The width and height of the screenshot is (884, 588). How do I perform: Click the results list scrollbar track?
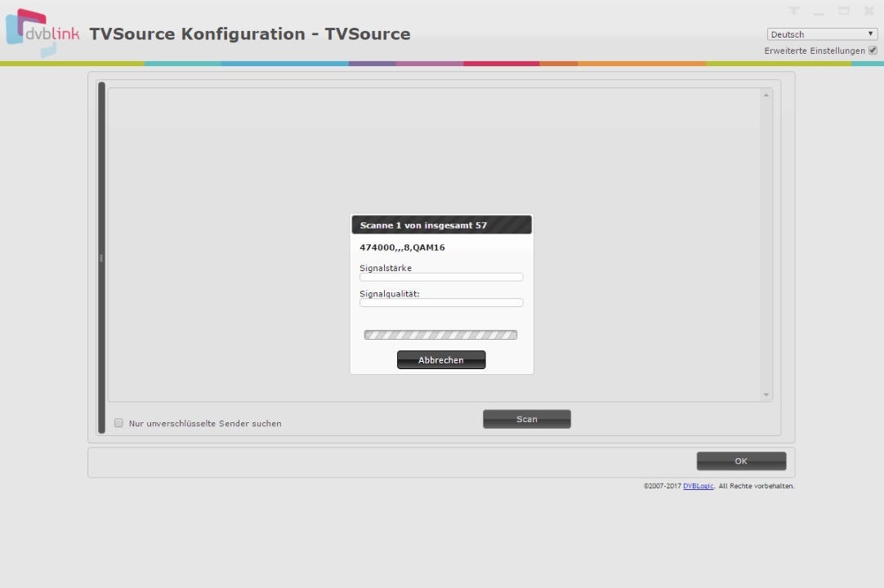766,245
